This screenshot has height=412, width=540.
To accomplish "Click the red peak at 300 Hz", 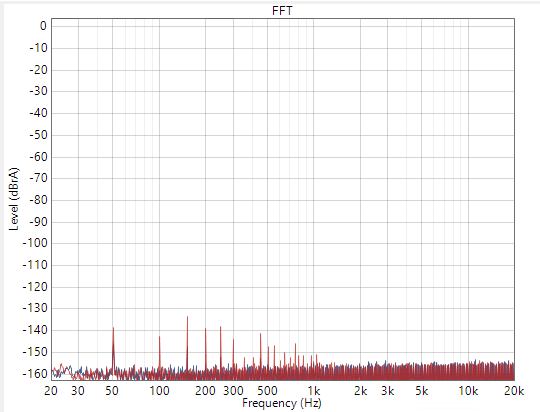I will pos(233,340).
